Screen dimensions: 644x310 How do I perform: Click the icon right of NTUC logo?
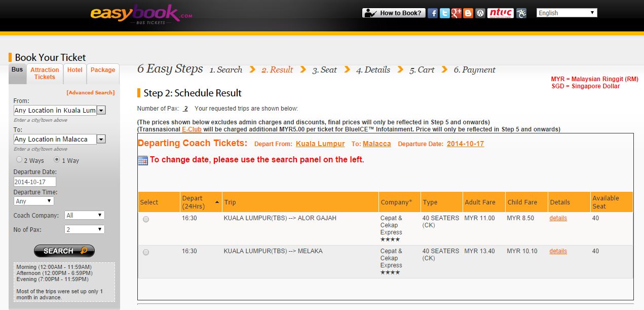(x=521, y=13)
